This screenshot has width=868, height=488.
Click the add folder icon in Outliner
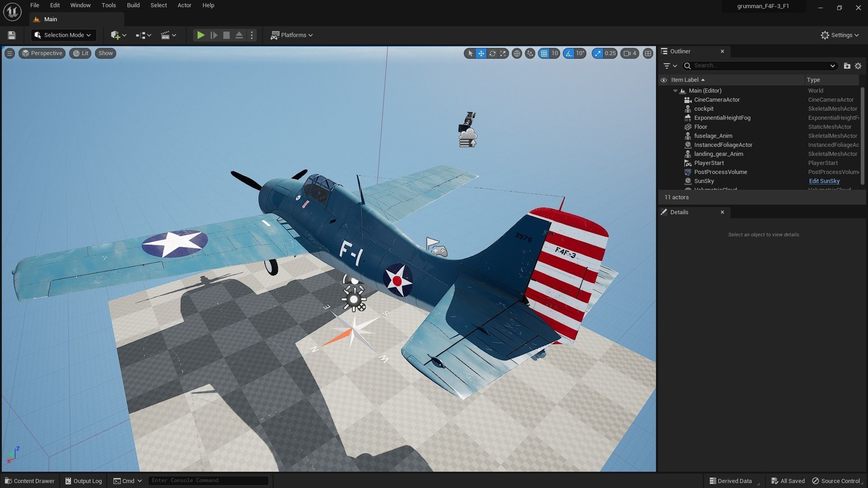tap(847, 66)
